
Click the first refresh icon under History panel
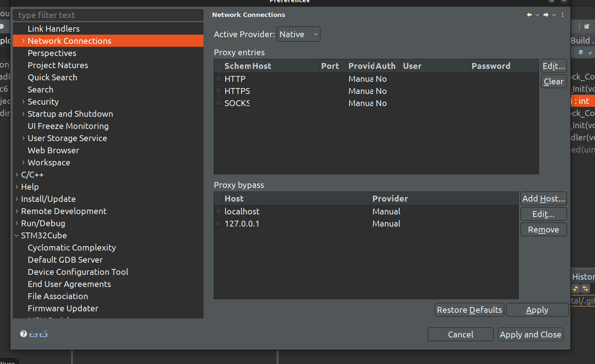(576, 289)
